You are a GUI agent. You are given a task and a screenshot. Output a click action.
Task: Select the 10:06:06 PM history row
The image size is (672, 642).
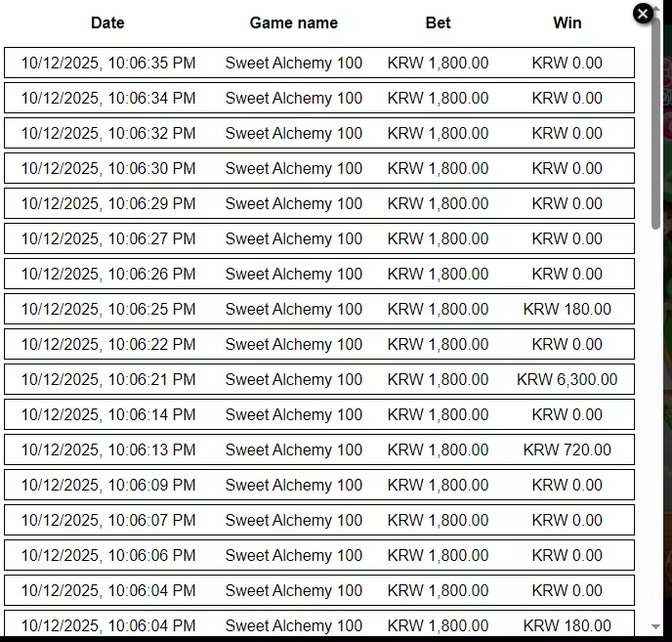coord(319,555)
